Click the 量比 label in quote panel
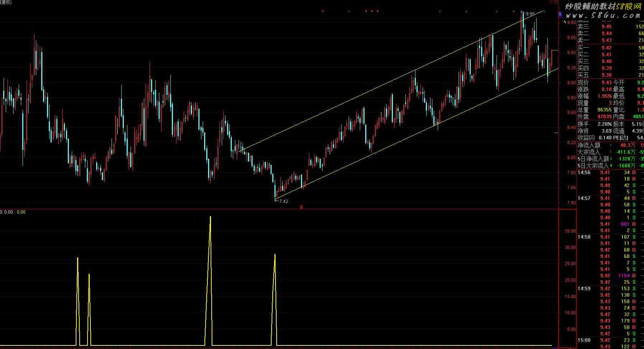644x349 pixels. point(619,110)
